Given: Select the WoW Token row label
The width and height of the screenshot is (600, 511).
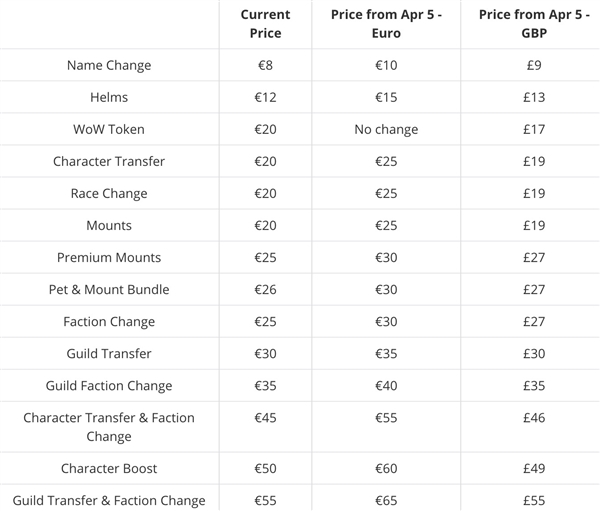Looking at the screenshot, I should coord(109,129).
